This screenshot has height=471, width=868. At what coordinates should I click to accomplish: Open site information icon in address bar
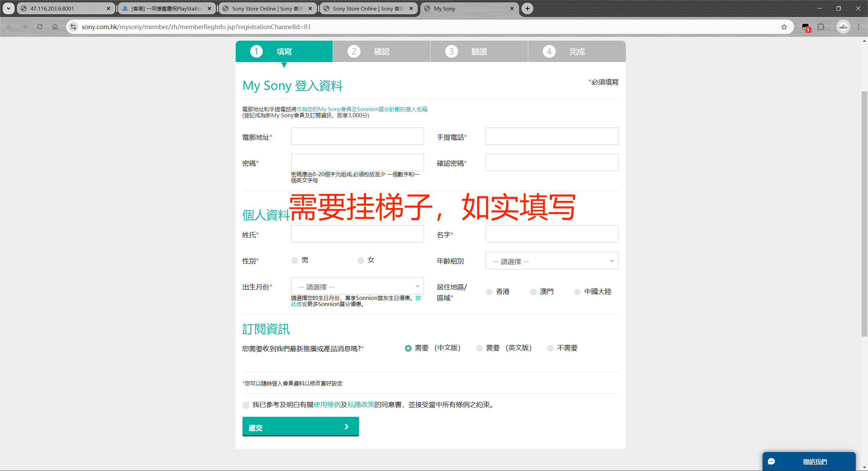[x=73, y=27]
